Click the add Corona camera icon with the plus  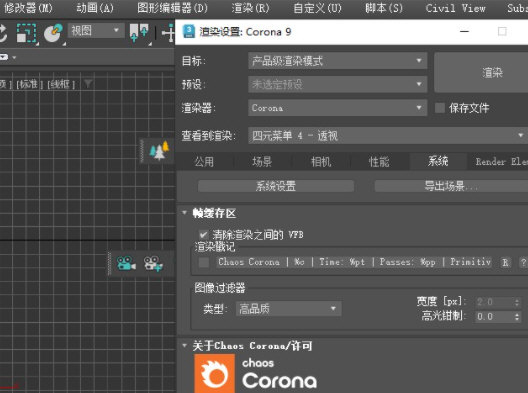(153, 263)
